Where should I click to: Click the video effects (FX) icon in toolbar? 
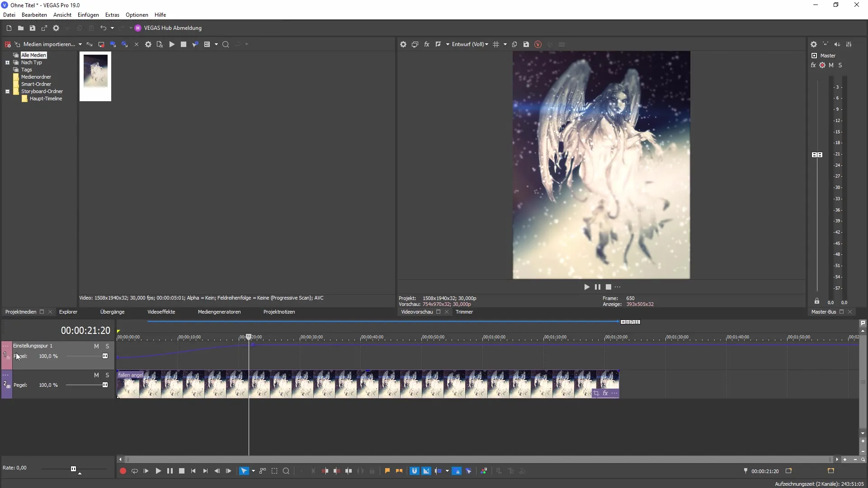[427, 44]
